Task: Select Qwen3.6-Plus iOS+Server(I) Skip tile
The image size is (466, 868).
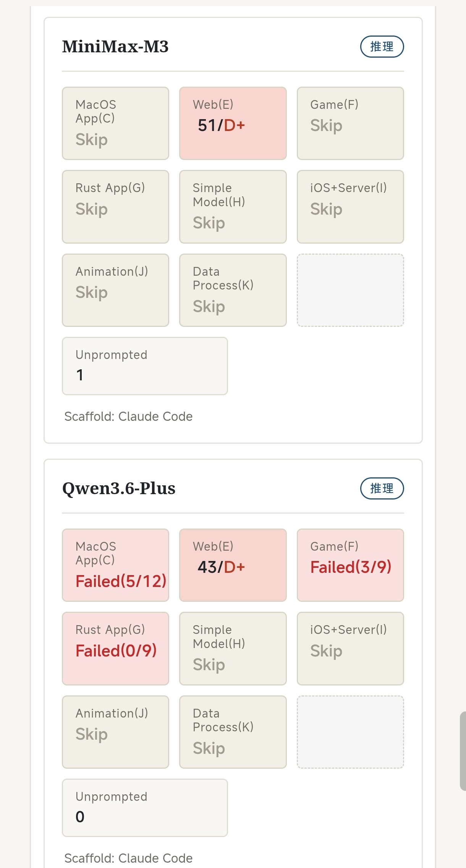Action: (350, 648)
